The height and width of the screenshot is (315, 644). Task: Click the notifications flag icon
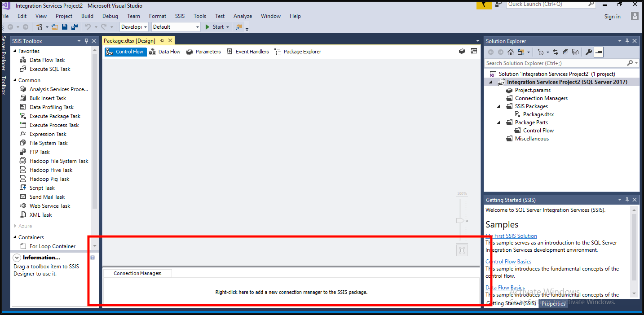pyautogui.click(x=484, y=4)
